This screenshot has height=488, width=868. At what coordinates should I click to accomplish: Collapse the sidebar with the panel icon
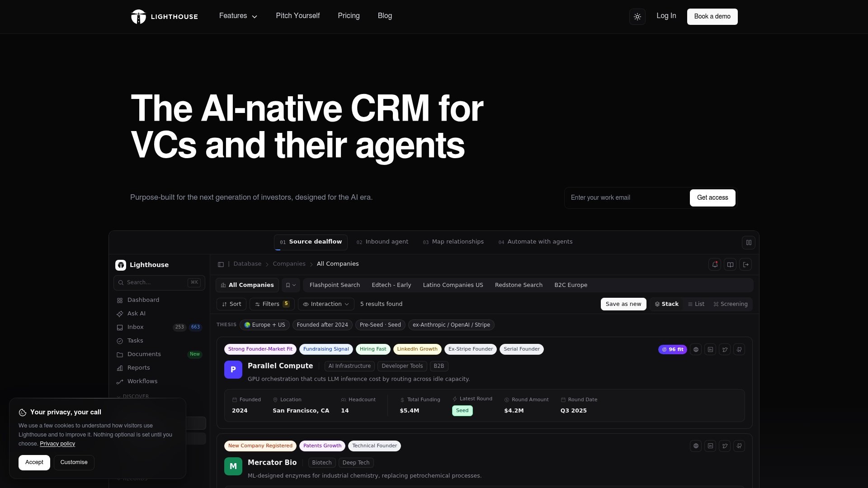coord(221,264)
